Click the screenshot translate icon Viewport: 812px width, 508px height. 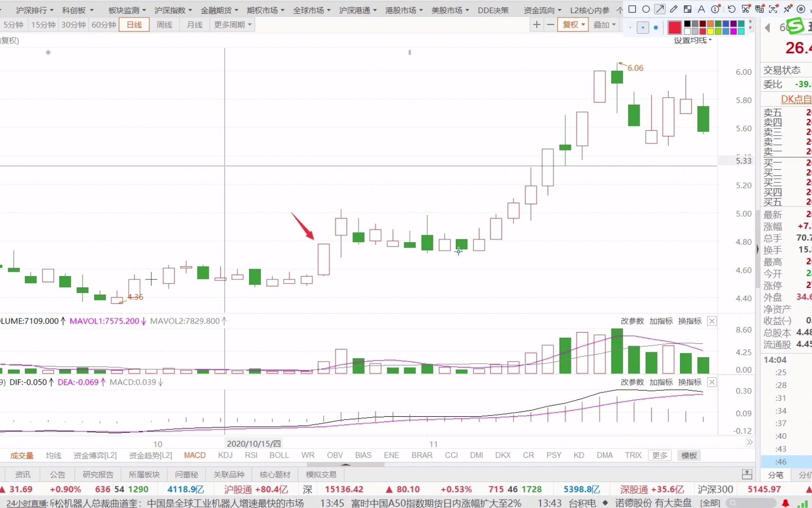759,9
